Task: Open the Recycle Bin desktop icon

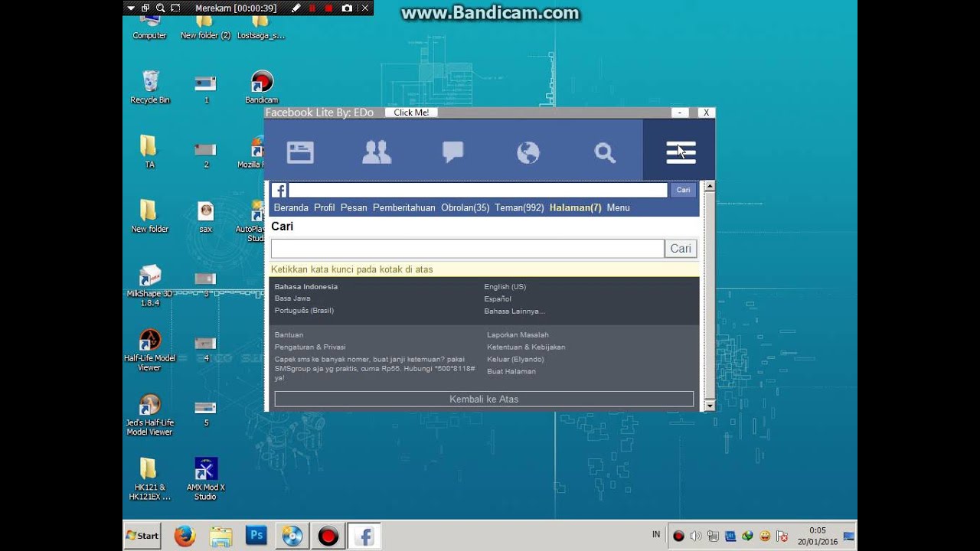Action: tap(150, 87)
